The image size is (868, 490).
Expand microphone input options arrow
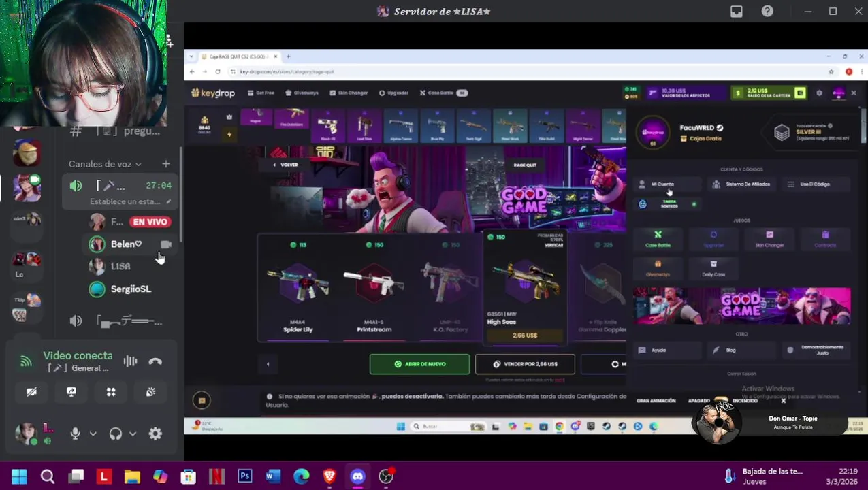tap(93, 434)
